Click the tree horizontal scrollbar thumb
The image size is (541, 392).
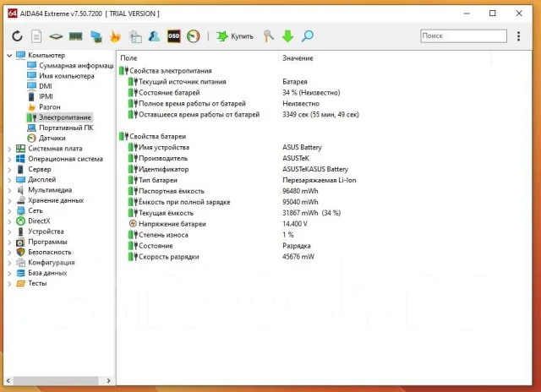(x=56, y=381)
